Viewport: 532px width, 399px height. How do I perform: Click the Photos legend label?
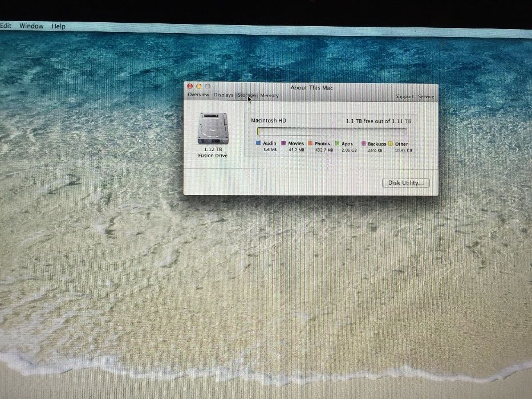pyautogui.click(x=322, y=144)
